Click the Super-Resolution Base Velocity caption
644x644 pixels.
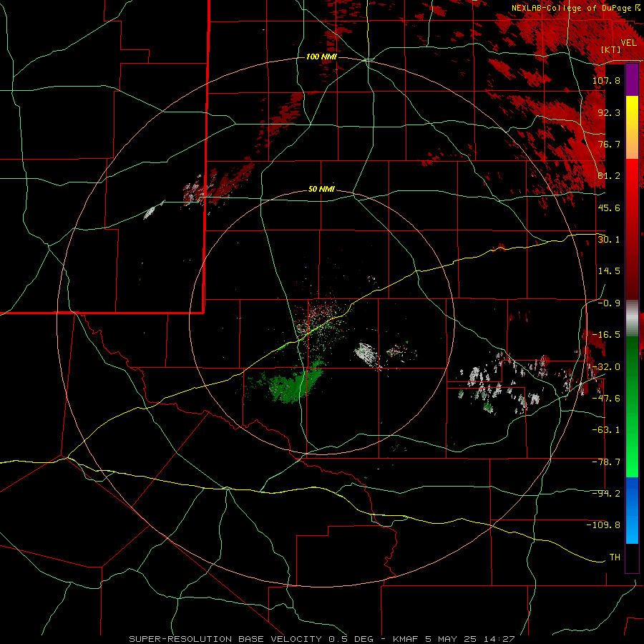tap(321, 639)
